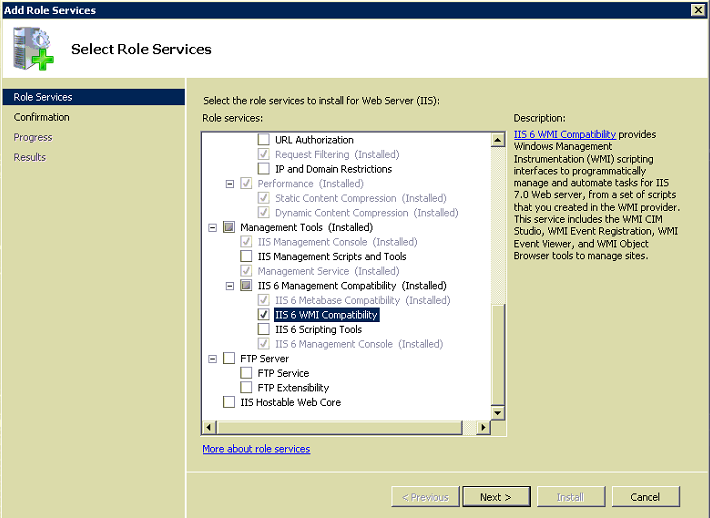The image size is (710, 518).
Task: Click the vertical scrollbar down arrow
Action: [498, 412]
